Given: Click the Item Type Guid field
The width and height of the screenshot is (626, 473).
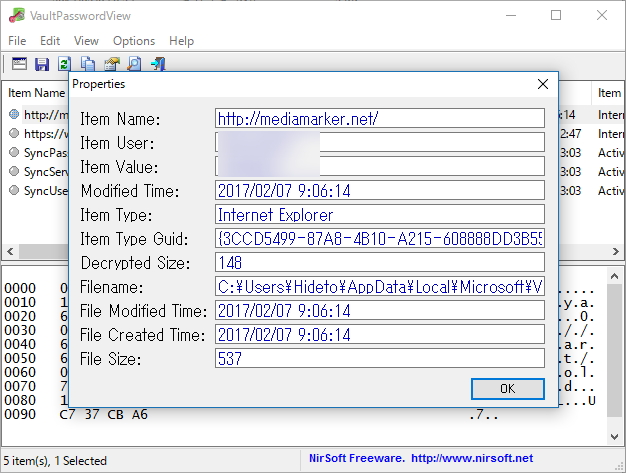Looking at the screenshot, I should [x=380, y=238].
